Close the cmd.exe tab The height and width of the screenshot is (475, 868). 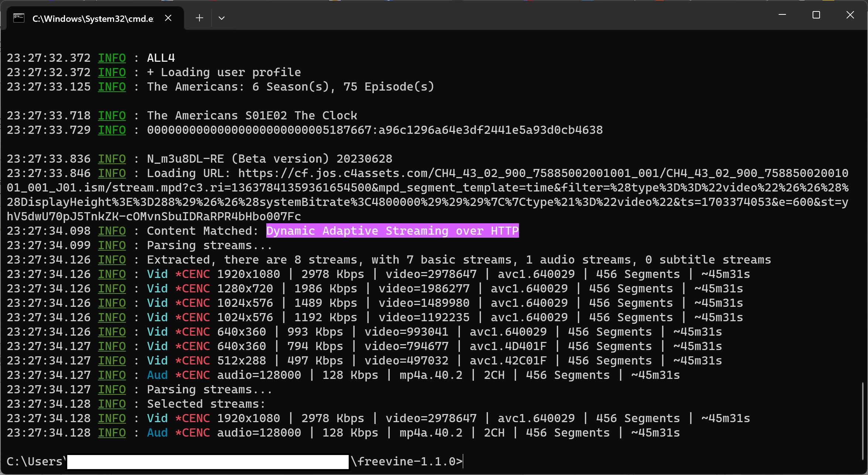(168, 18)
